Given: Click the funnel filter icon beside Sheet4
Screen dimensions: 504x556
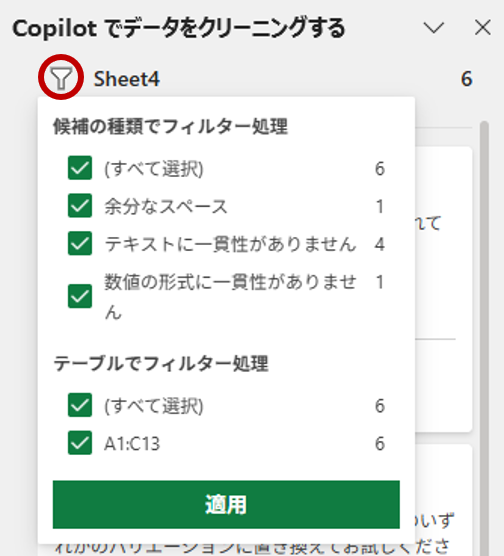Looking at the screenshot, I should 61,78.
